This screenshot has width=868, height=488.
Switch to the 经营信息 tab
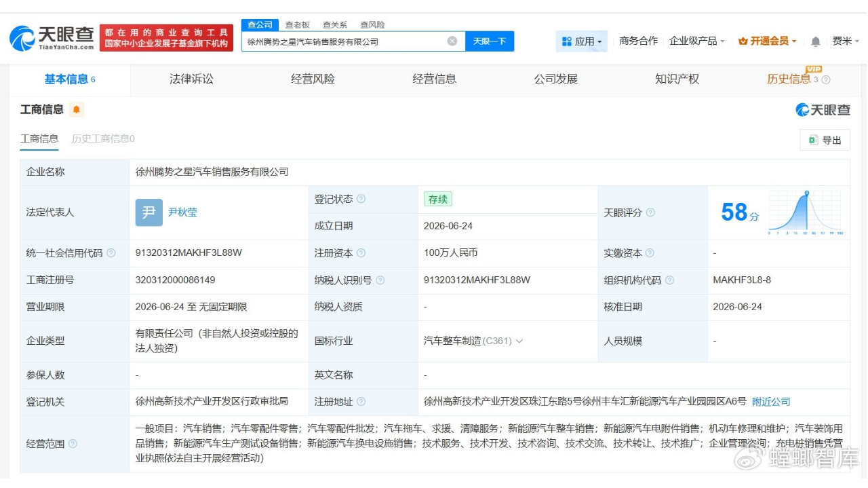434,79
